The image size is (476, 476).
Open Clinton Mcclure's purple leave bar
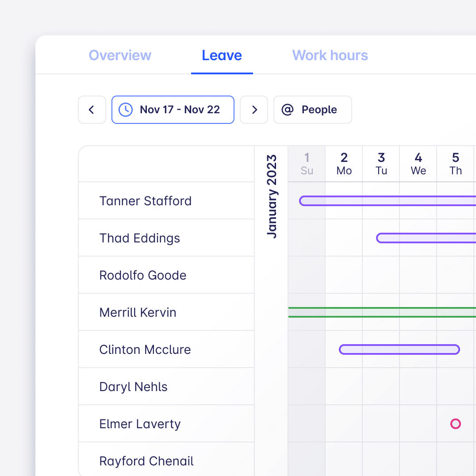click(x=399, y=349)
